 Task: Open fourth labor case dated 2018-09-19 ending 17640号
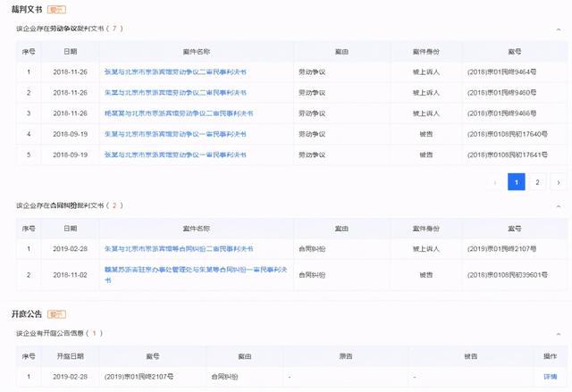pyautogui.click(x=175, y=134)
